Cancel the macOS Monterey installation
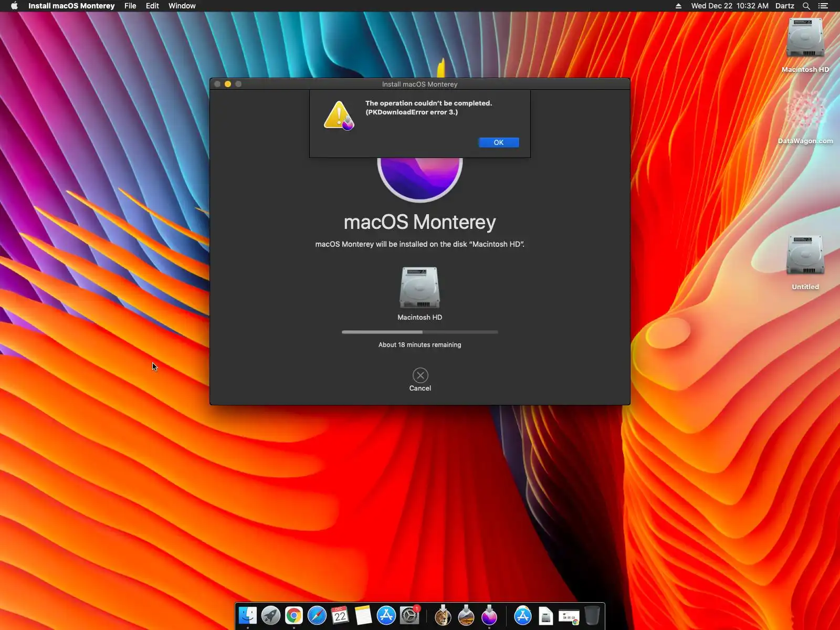This screenshot has height=630, width=840. [x=420, y=375]
